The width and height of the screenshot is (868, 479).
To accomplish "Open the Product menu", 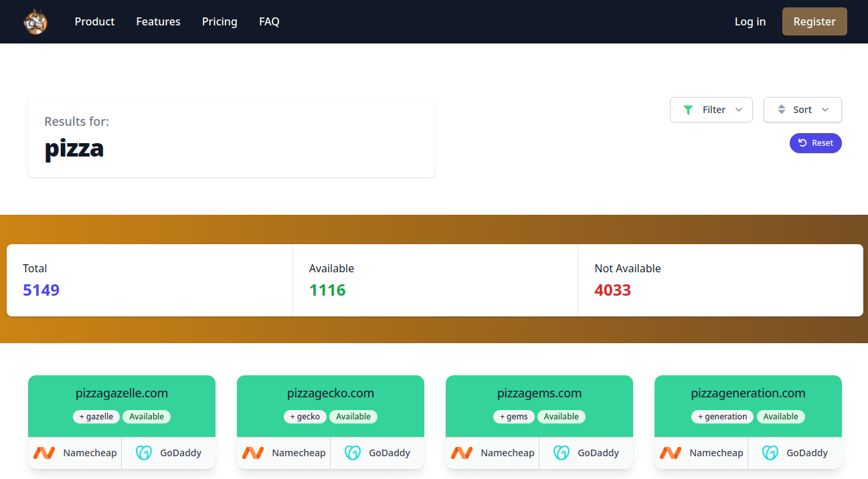I will [94, 21].
